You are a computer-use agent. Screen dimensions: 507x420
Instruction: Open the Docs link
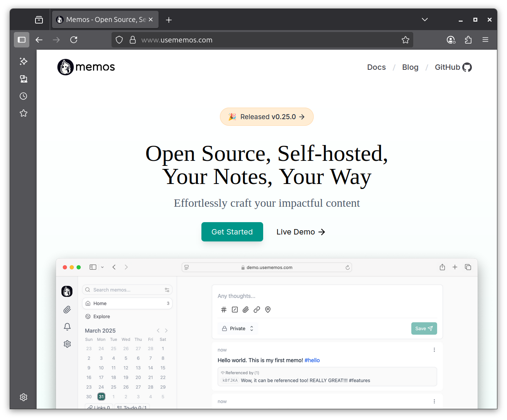(x=376, y=67)
